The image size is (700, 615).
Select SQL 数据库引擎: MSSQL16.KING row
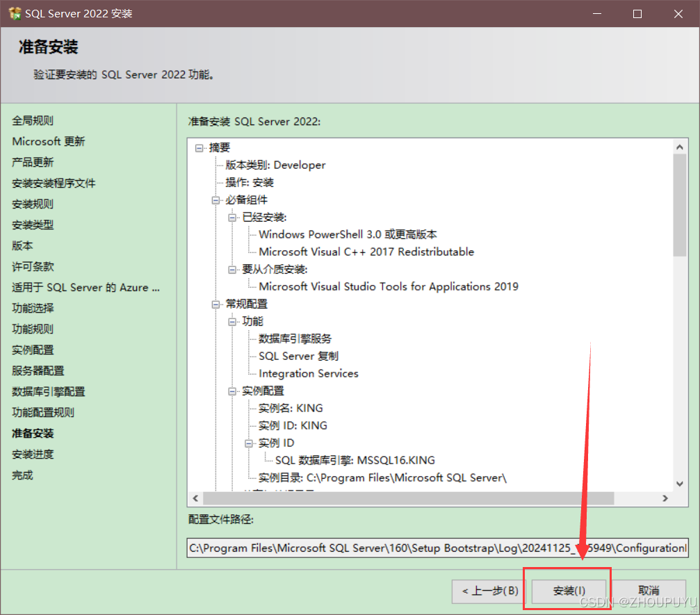355,461
